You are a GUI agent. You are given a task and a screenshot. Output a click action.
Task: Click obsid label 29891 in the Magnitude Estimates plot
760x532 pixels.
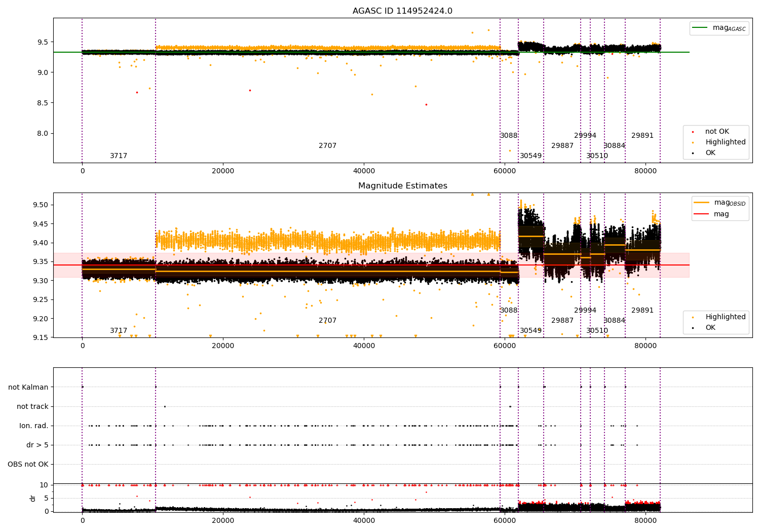pyautogui.click(x=642, y=311)
